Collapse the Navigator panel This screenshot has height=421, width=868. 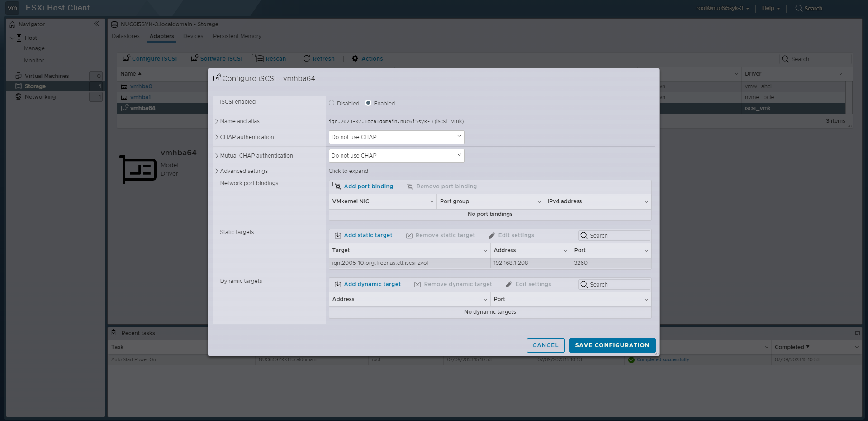pyautogui.click(x=96, y=24)
